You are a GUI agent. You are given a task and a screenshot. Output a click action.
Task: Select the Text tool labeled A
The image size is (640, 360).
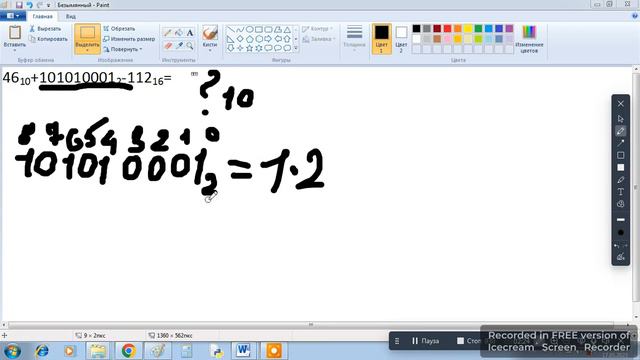(x=190, y=33)
